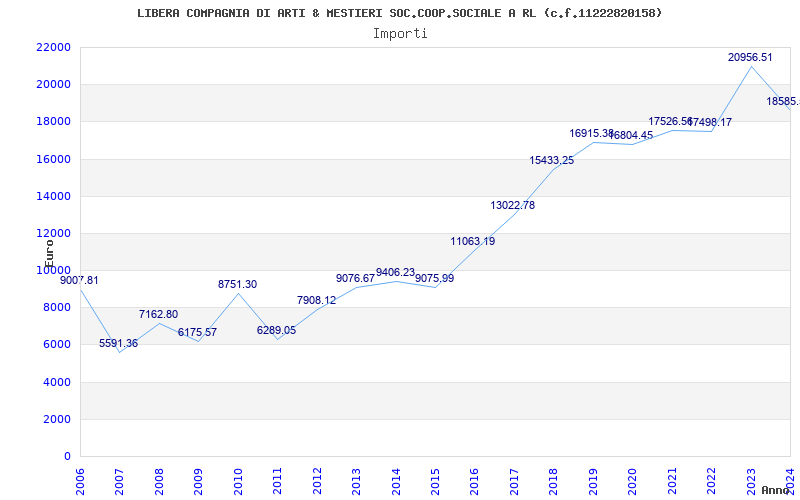Click y-axis tick 2000
Viewport: 800px width, 500px height.
[x=56, y=419]
